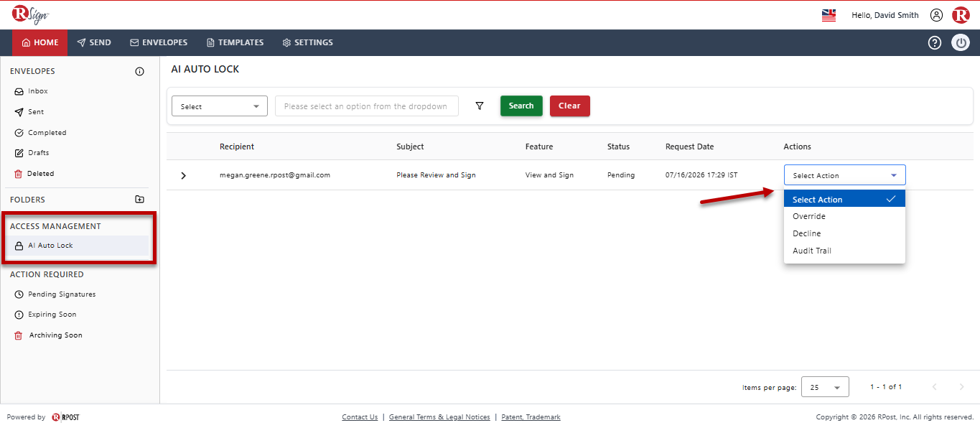Click the red Clear button
980x428 pixels.
(569, 106)
